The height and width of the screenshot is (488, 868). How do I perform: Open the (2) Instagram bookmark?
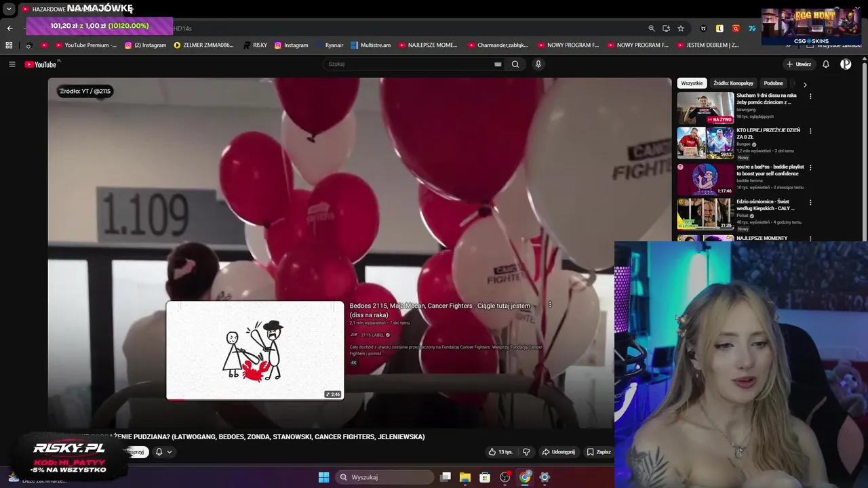coord(145,45)
